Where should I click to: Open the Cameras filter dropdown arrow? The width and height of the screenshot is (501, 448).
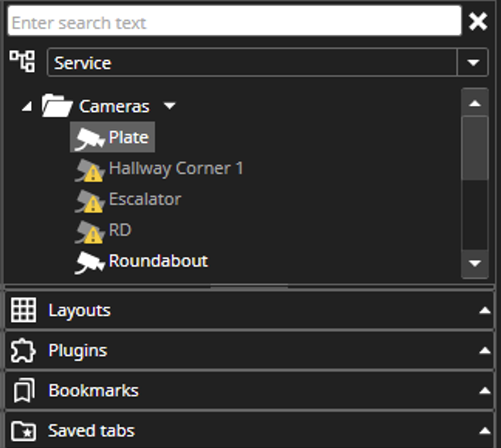[169, 106]
